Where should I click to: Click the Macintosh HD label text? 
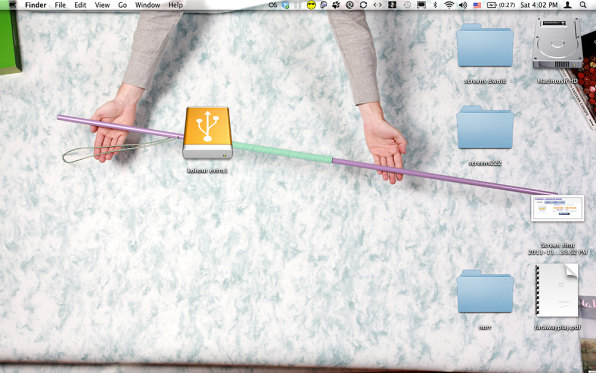click(557, 81)
